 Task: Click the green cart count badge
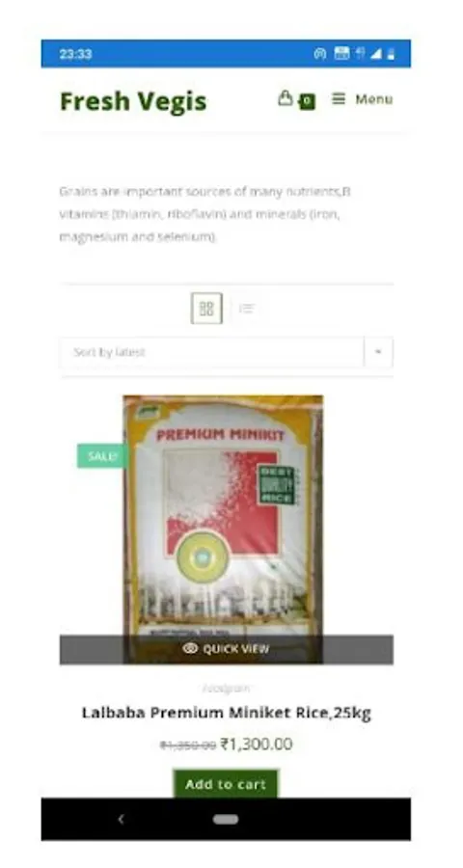click(307, 101)
